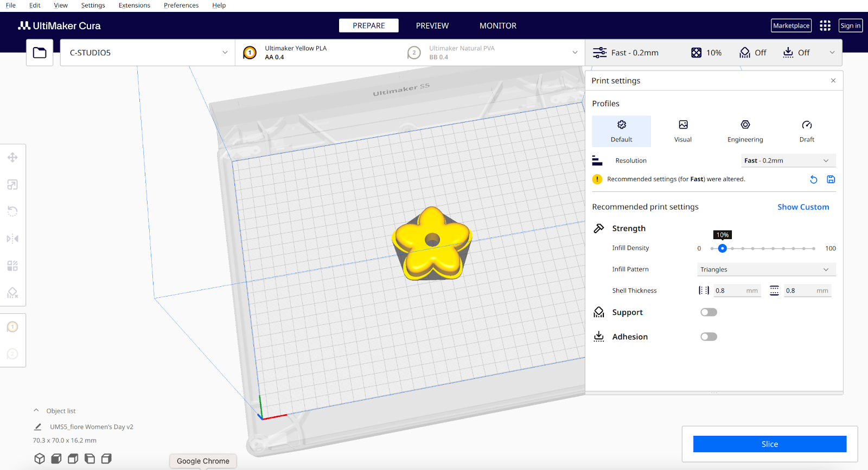Image resolution: width=868 pixels, height=470 pixels.
Task: Select the Default profile
Action: 622,131
